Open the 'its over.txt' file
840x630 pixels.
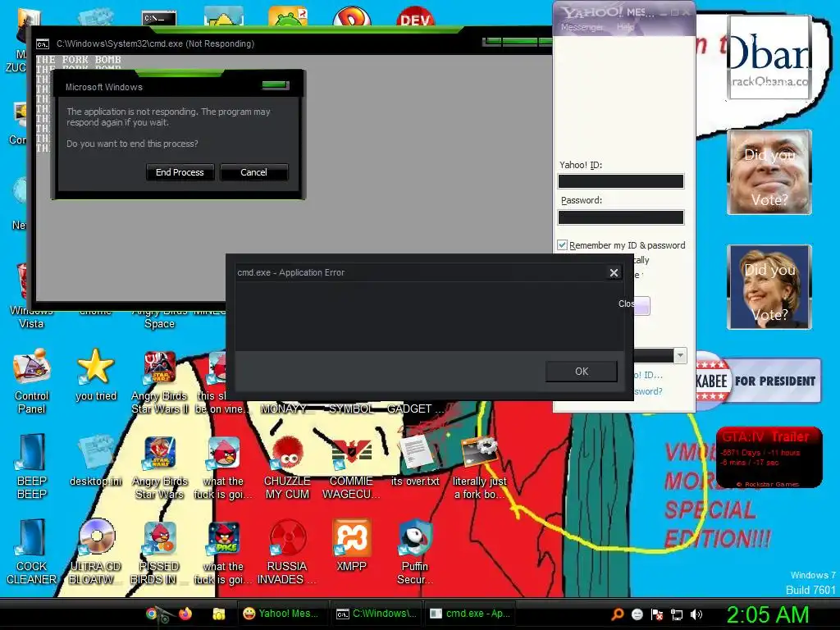(415, 461)
